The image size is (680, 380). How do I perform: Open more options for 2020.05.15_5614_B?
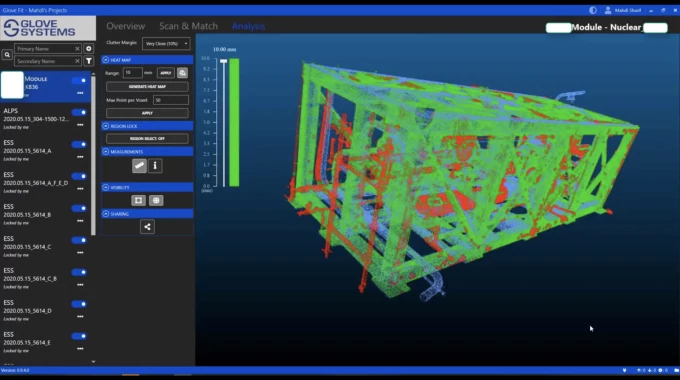point(80,221)
